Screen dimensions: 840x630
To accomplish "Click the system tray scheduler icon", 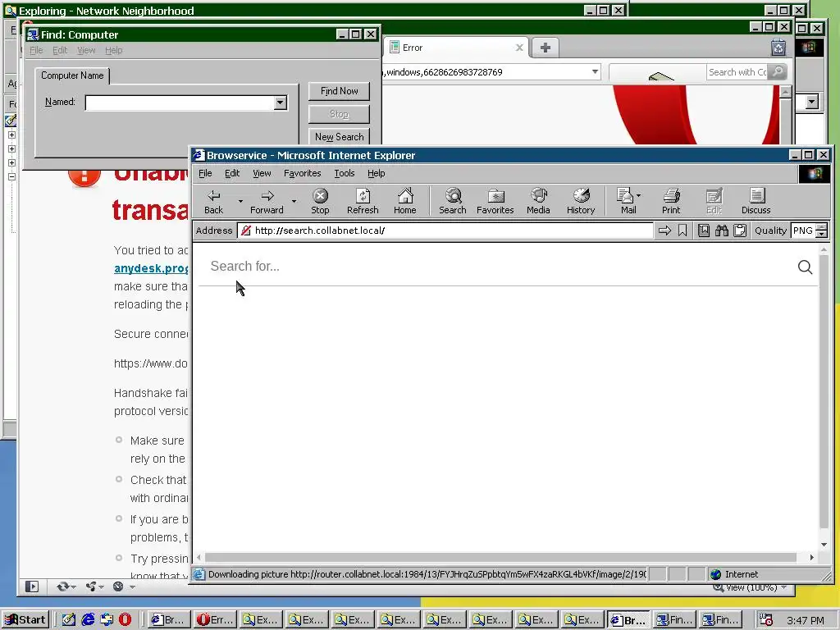I will click(x=766, y=620).
